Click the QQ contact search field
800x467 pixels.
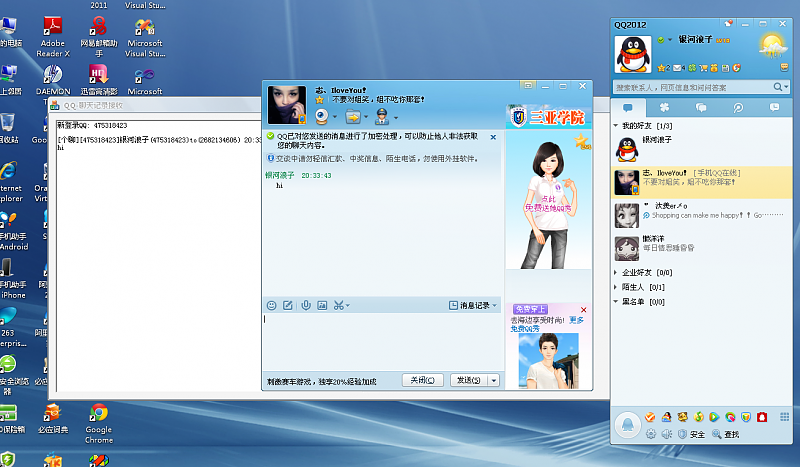(x=693, y=87)
